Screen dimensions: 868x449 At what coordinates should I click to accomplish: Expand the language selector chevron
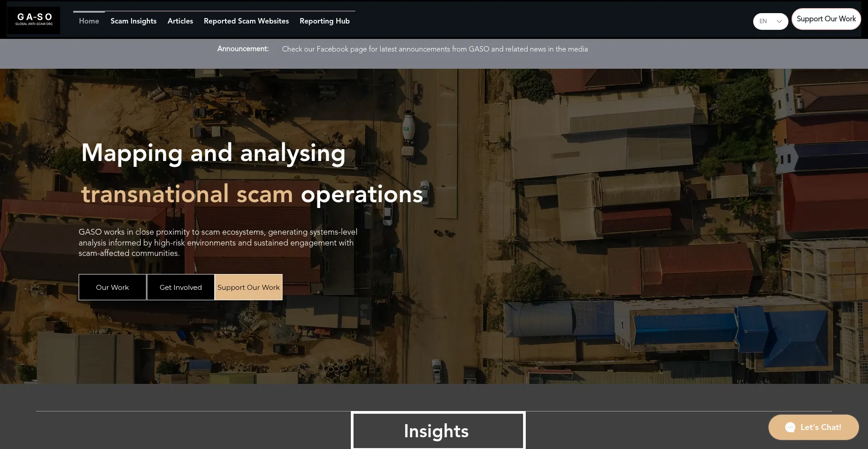pos(779,21)
